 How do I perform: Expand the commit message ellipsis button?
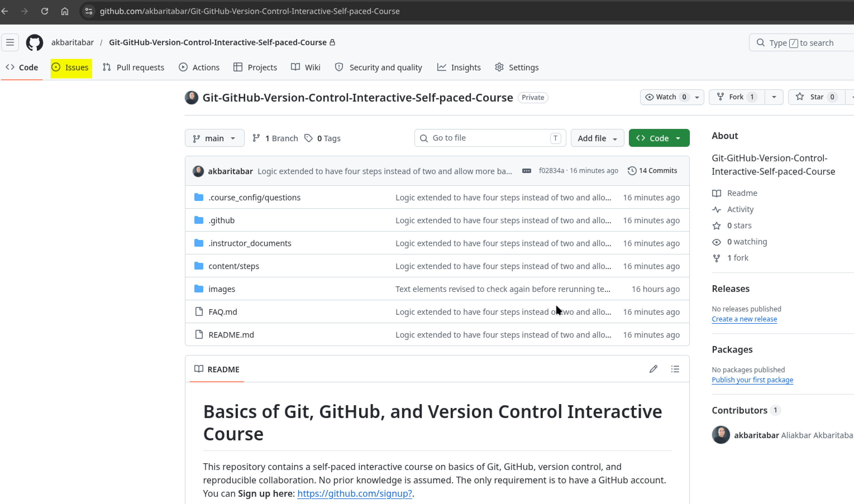(526, 171)
